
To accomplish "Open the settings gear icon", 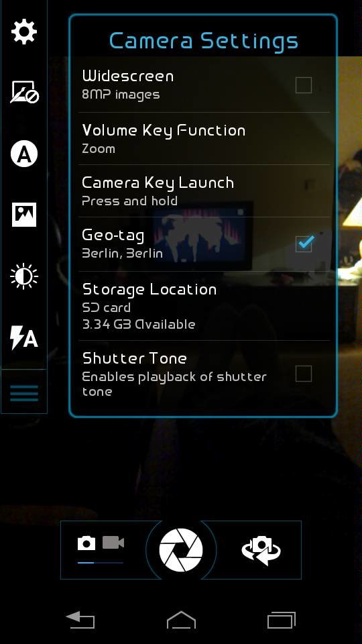I will (x=24, y=32).
